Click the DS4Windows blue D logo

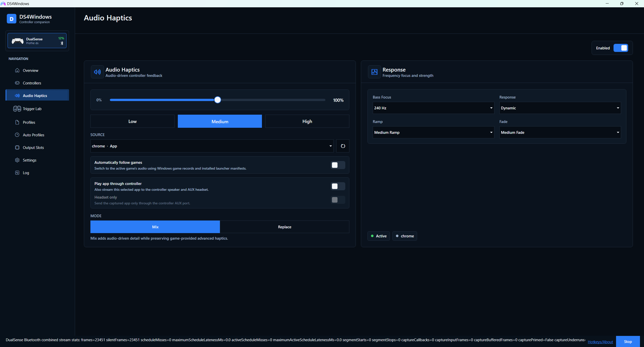point(11,19)
